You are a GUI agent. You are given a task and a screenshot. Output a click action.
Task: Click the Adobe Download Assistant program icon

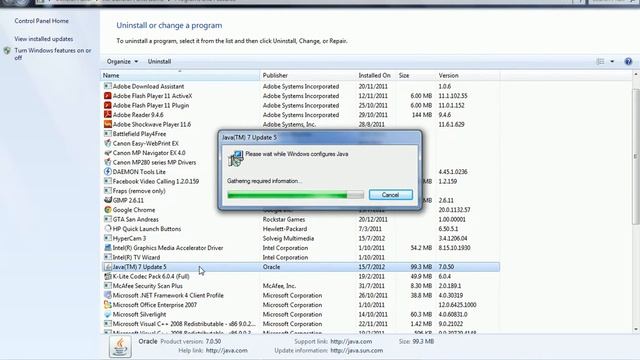[107, 86]
